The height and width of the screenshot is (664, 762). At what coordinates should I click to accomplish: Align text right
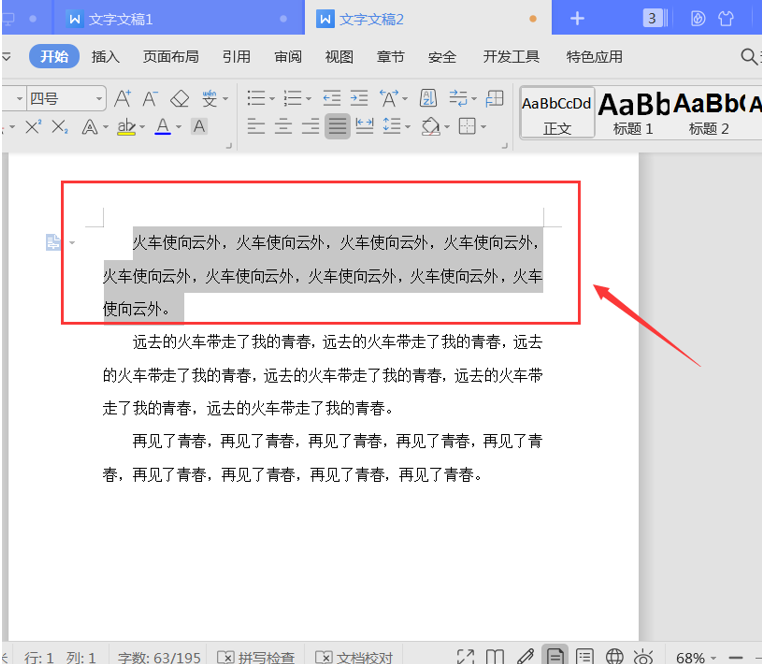point(310,127)
